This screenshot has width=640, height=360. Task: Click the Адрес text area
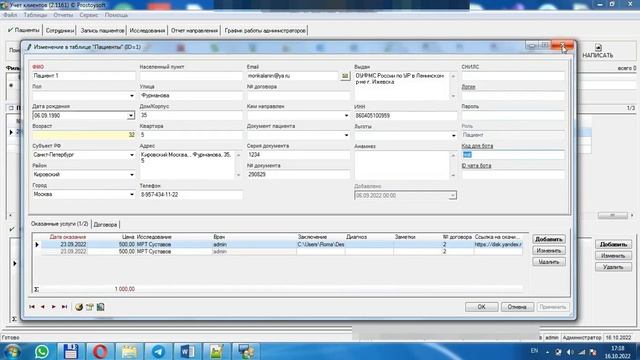pos(188,165)
